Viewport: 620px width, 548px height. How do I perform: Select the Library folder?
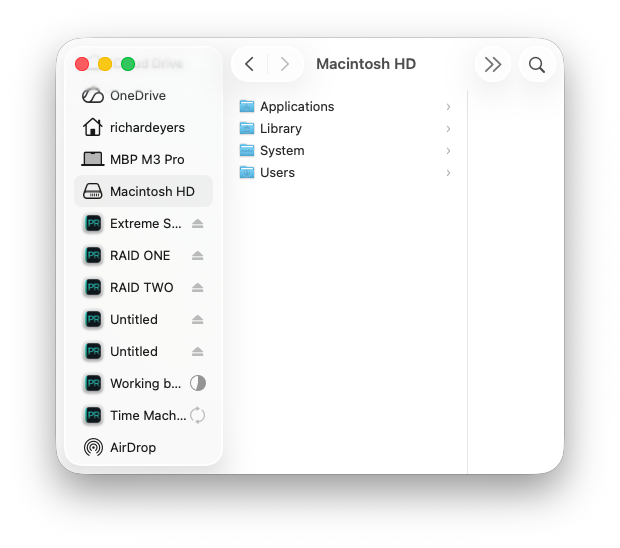(346, 129)
